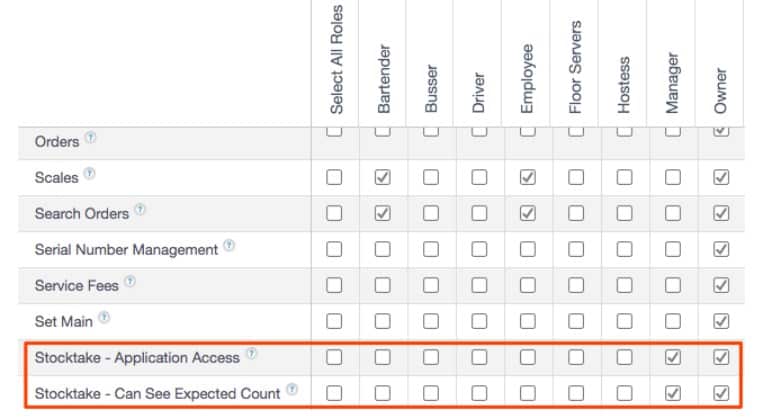Enable Stocktake Expected Count for Driver

coord(479,393)
